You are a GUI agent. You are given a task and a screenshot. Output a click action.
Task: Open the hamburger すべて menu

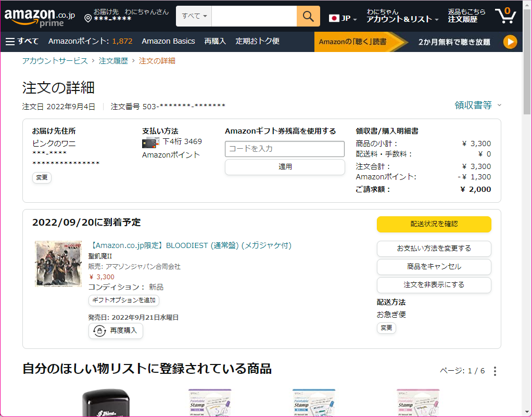coord(22,42)
